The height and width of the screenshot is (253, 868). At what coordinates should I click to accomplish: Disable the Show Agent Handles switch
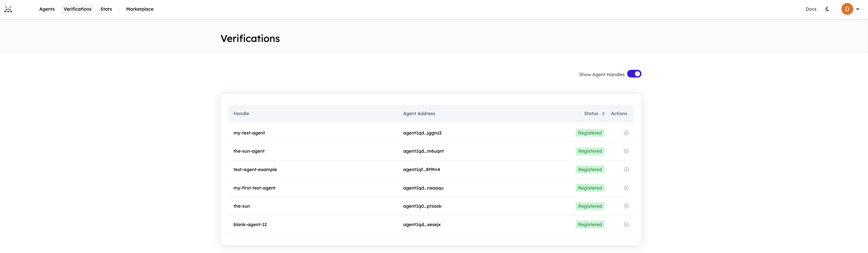[x=634, y=74]
